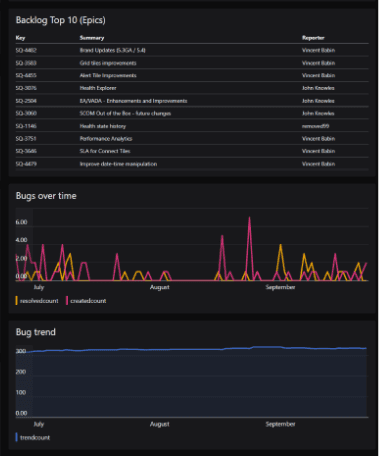
Task: Select SLA for Connect Tiles row
Action: pos(192,151)
